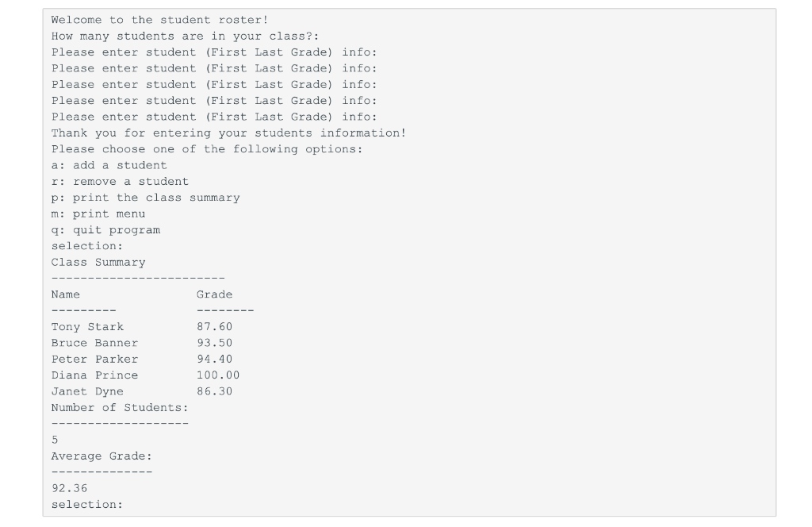This screenshot has width=812, height=527.
Task: Click the Janet Dyne name entry
Action: click(x=87, y=392)
